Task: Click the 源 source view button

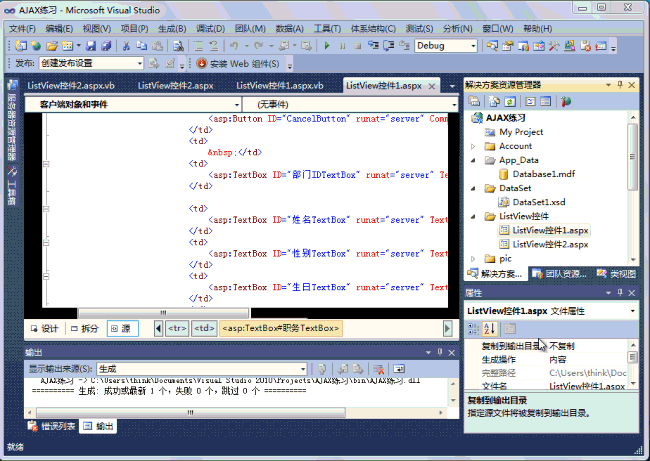Action: click(123, 328)
